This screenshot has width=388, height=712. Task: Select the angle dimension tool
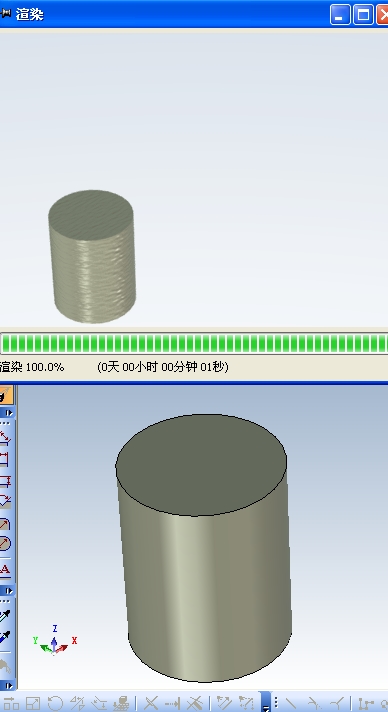(5, 501)
